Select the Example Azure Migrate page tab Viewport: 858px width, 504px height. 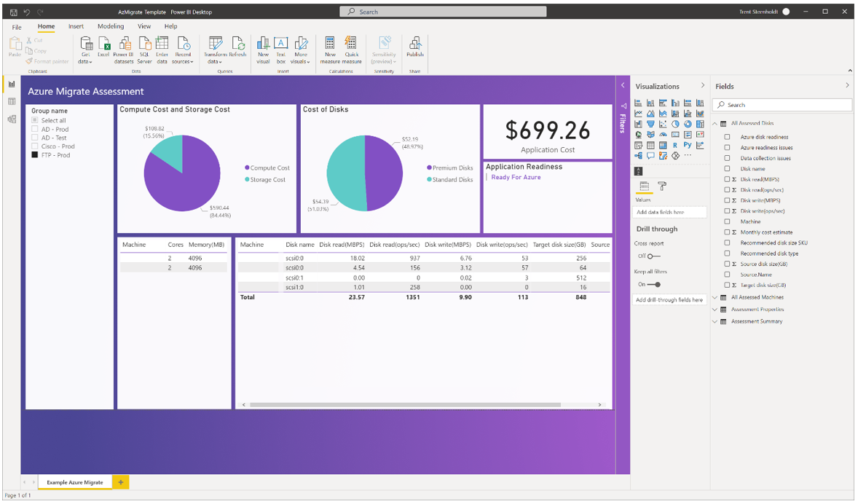(75, 482)
